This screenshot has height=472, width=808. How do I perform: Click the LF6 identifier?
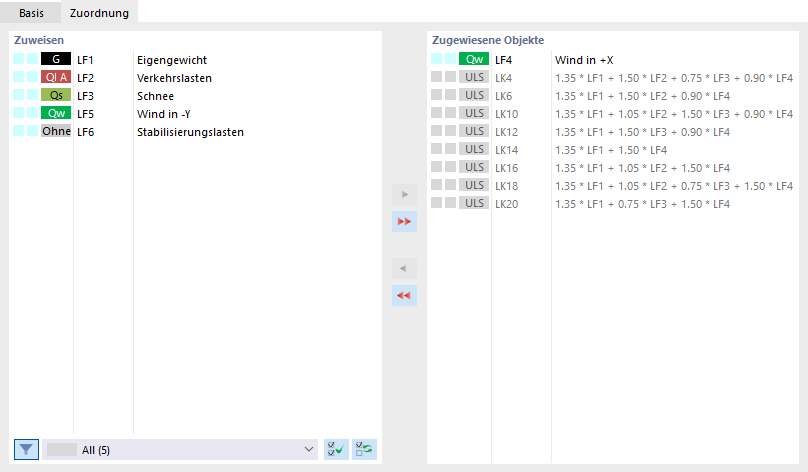(86, 132)
